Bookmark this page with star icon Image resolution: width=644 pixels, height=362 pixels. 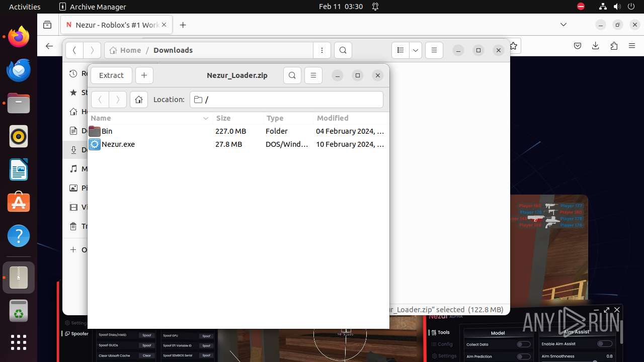[514, 46]
